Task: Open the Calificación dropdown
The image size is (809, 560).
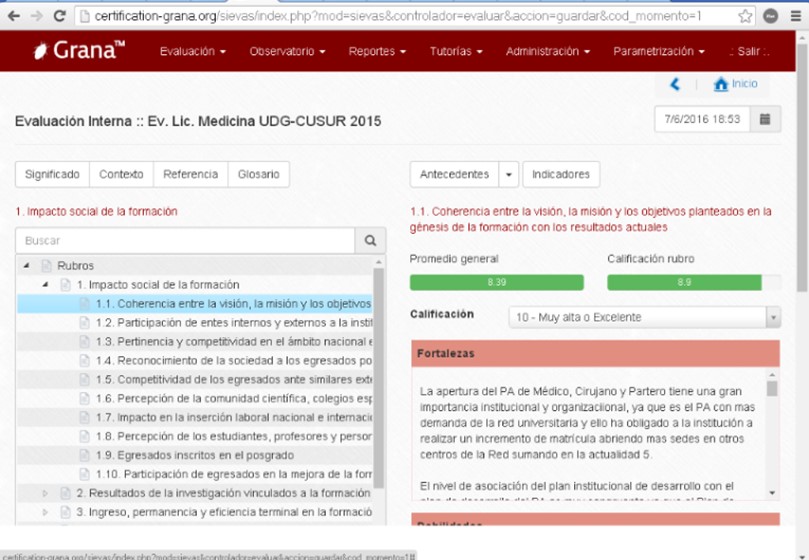Action: (x=644, y=317)
